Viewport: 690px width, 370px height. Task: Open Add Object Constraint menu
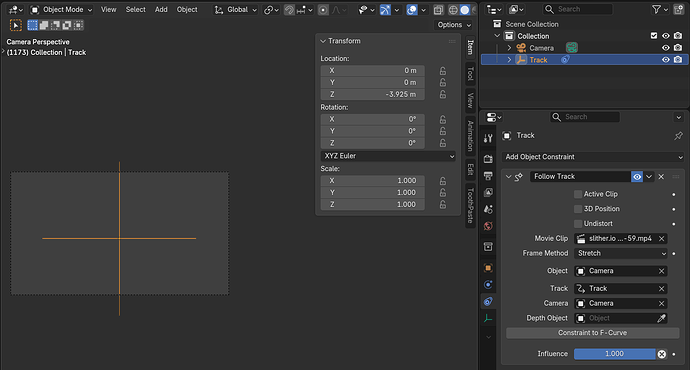click(x=592, y=157)
